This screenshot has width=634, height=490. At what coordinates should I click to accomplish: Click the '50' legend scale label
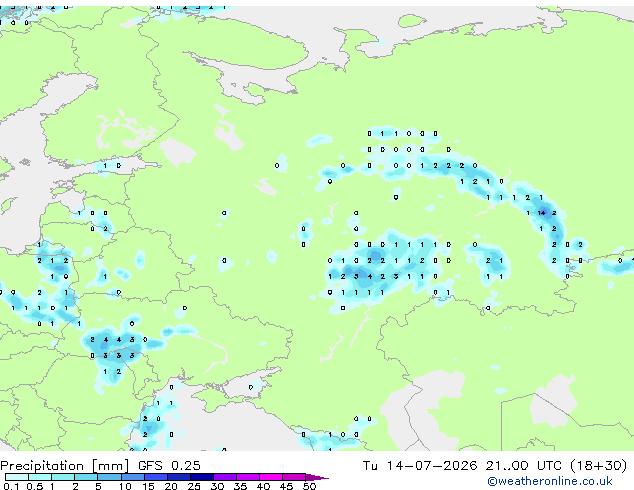click(309, 486)
